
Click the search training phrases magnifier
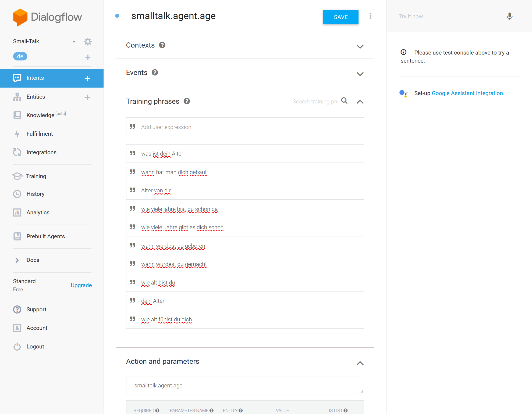(x=345, y=101)
